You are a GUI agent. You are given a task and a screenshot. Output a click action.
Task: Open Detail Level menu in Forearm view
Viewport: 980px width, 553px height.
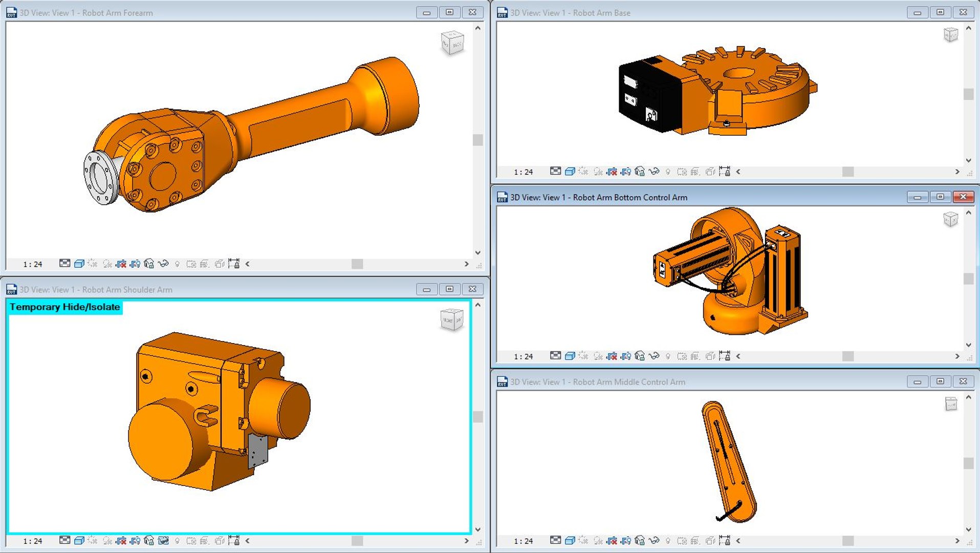(x=64, y=264)
